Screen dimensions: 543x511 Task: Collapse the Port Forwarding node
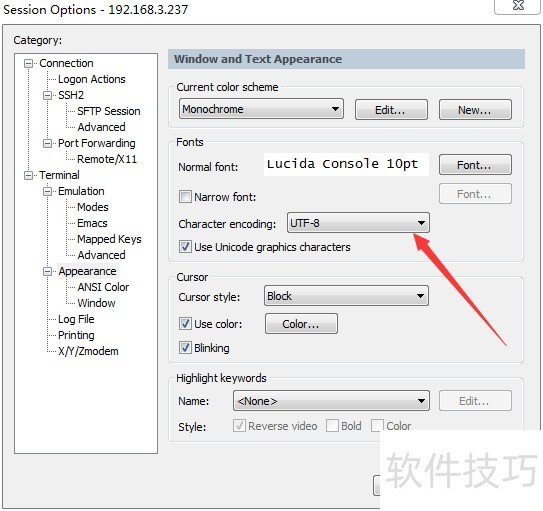[47, 143]
